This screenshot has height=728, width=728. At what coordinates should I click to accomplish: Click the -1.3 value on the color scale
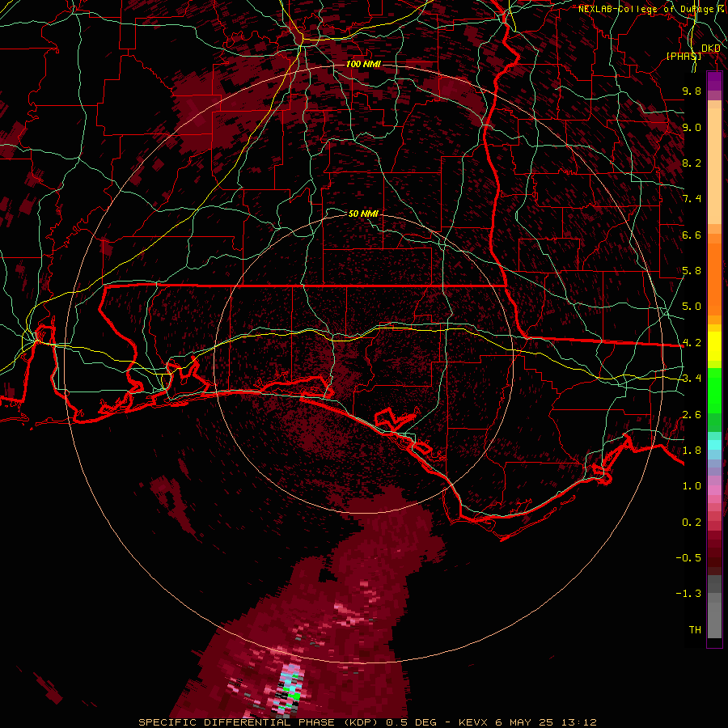click(688, 594)
